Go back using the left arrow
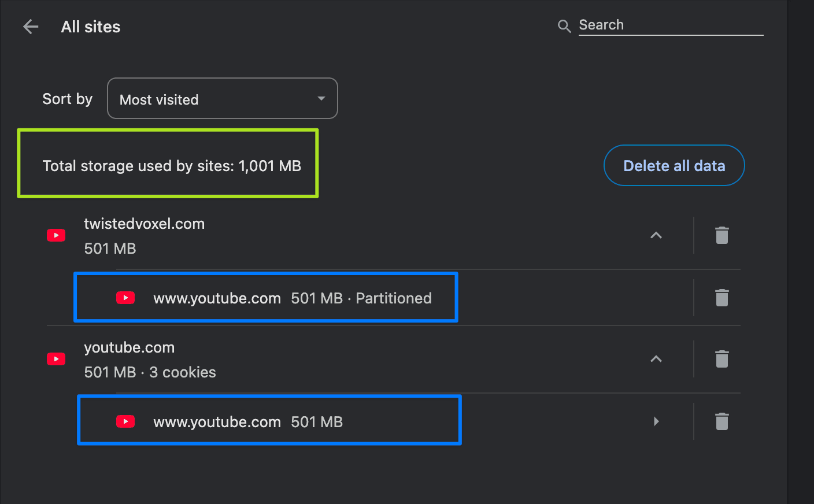This screenshot has width=814, height=504. point(31,27)
